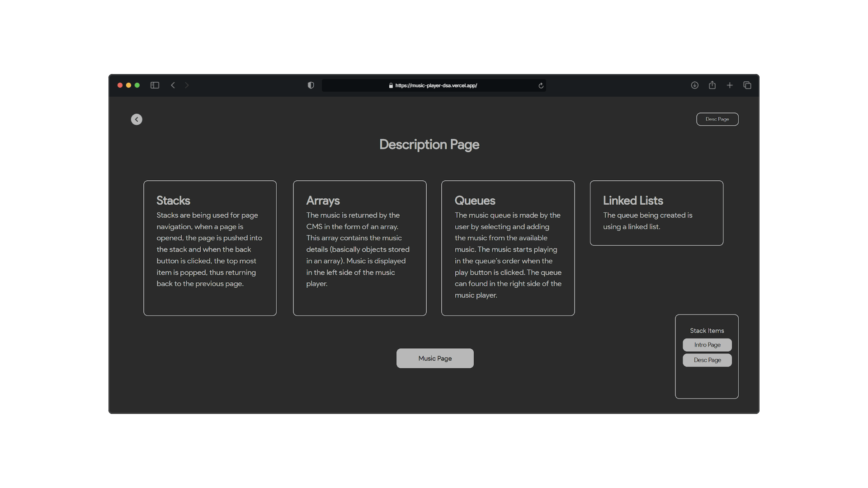Screen dimensions: 868x488
Task: Open a new tab with plus icon
Action: click(730, 85)
